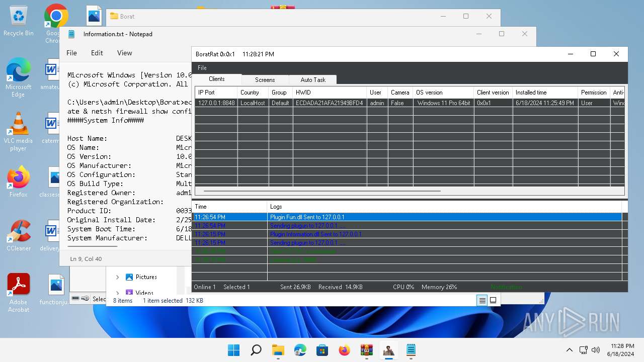Switch to the Screens tab
The width and height of the screenshot is (644, 362).
point(265,79)
